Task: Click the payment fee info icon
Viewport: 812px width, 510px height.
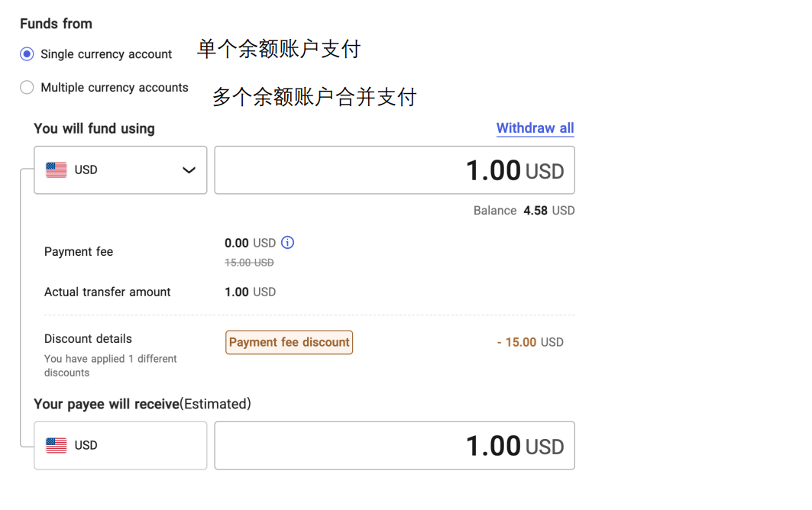Action: [x=287, y=243]
